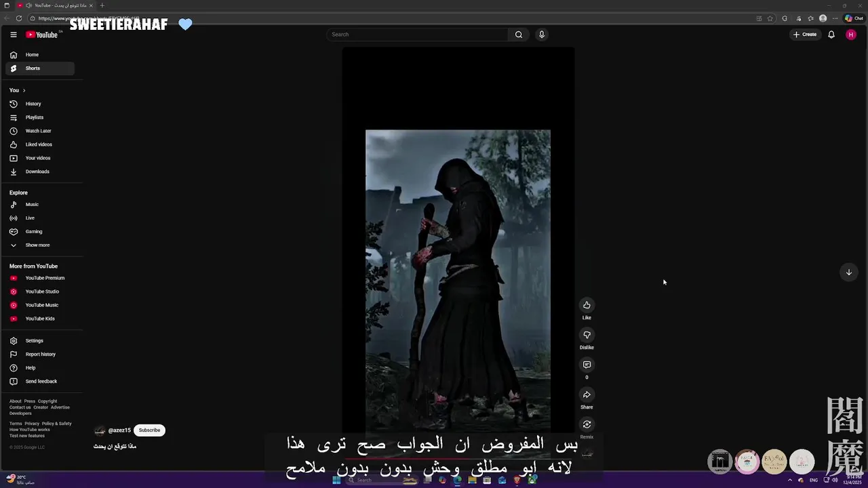Viewport: 868px width, 488px height.
Task: Click the Terms footer link
Action: click(x=16, y=424)
